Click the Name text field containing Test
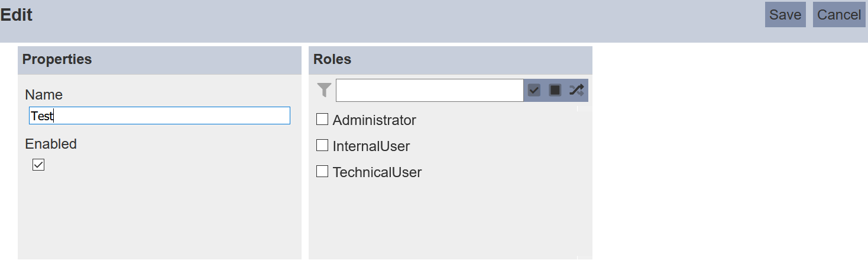Screen dimensions: 868x263 (x=160, y=116)
